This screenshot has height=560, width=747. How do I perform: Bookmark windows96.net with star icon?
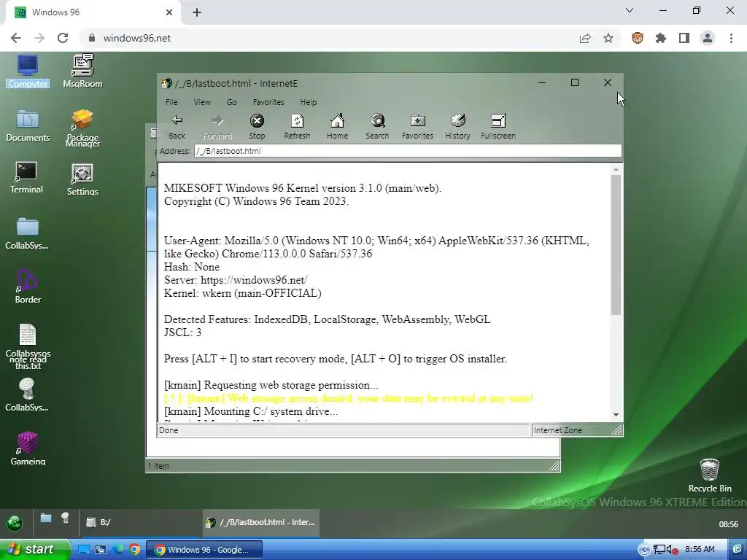[608, 38]
